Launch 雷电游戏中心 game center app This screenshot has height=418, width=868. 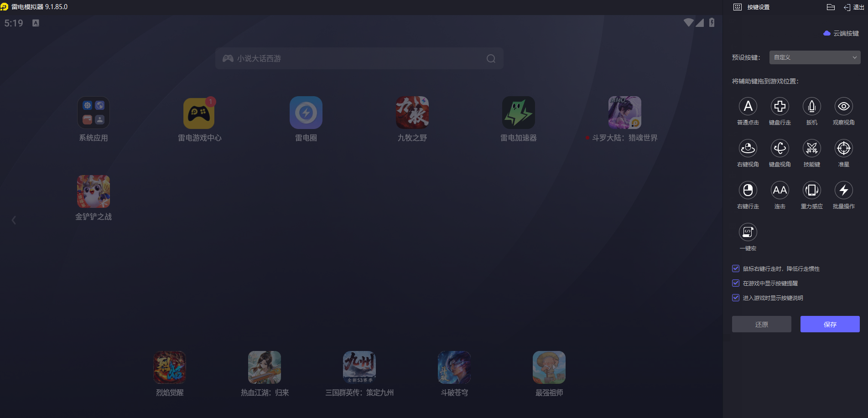coord(199,113)
